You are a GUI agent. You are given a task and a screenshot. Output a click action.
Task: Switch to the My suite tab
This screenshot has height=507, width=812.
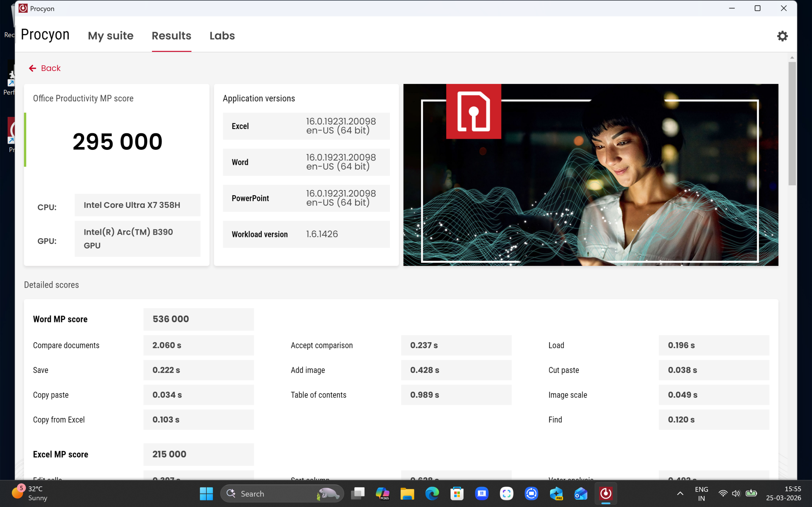point(110,35)
